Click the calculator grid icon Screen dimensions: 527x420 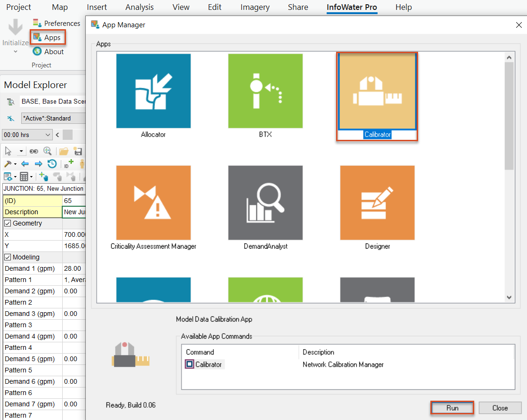point(24,177)
